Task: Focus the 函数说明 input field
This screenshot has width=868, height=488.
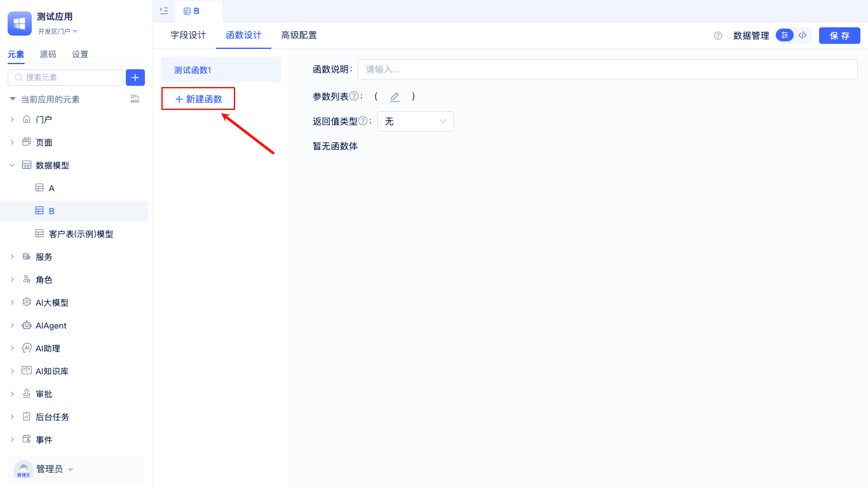Action: pos(607,69)
